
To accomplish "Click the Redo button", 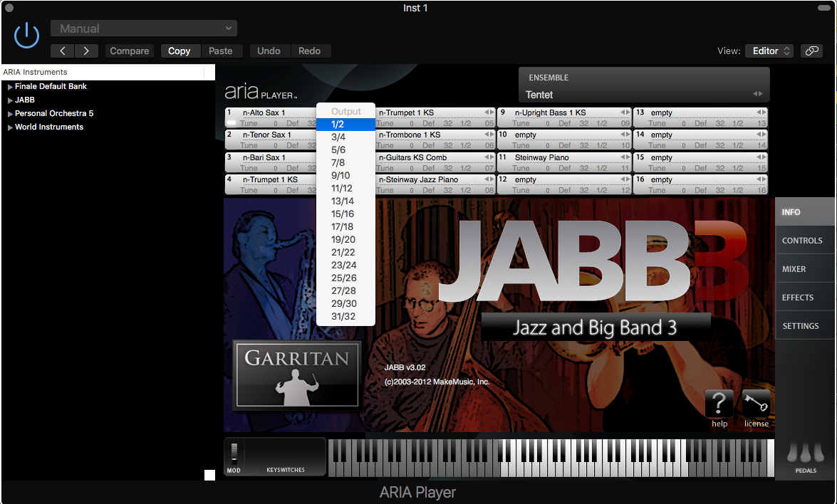I will pyautogui.click(x=310, y=51).
